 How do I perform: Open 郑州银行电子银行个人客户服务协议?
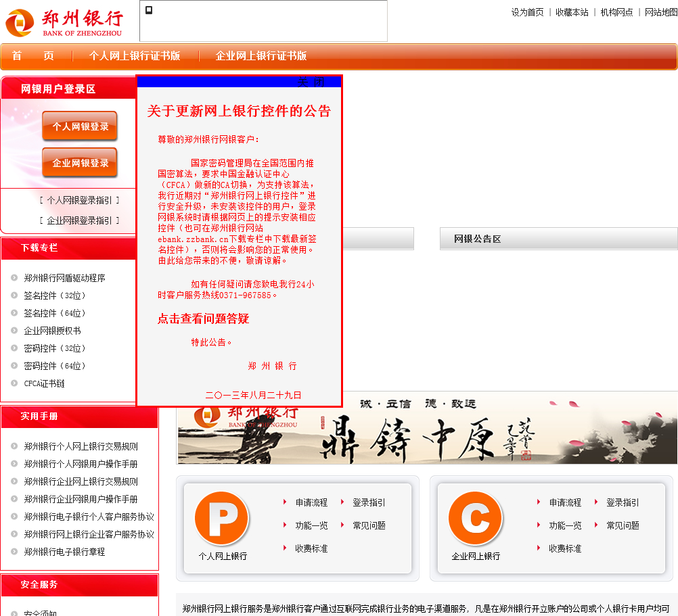coord(89,517)
